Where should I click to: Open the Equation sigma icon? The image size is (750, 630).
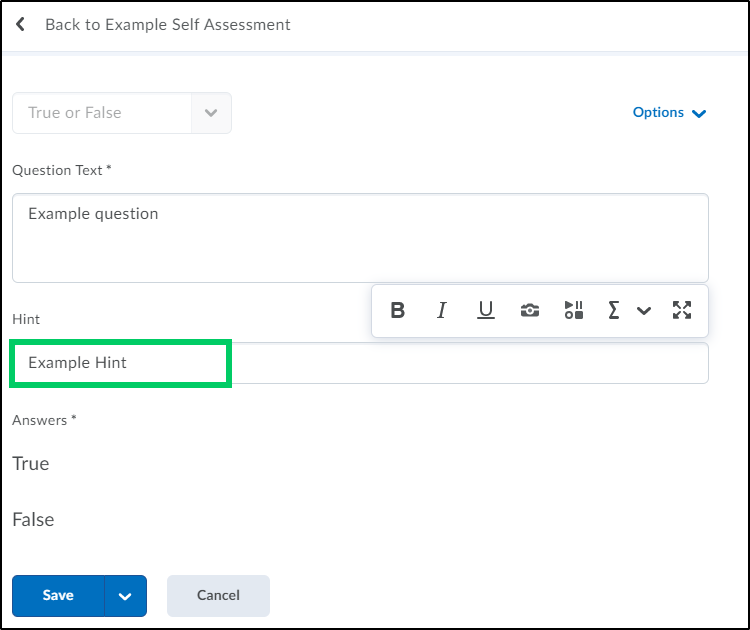(x=614, y=310)
